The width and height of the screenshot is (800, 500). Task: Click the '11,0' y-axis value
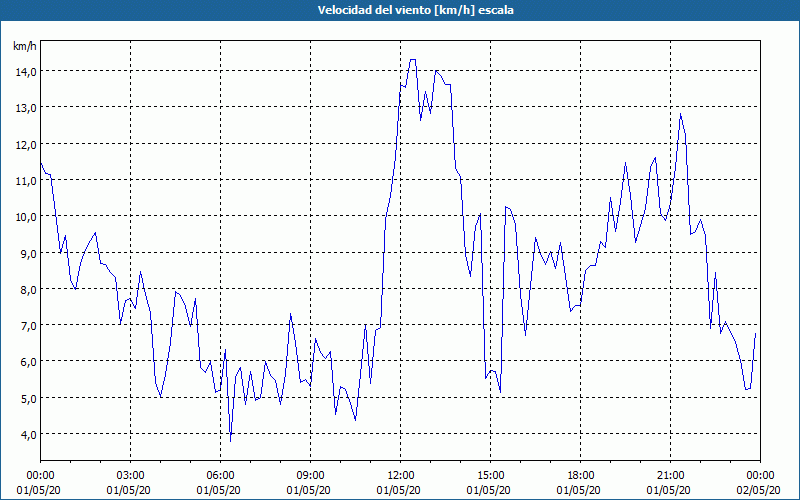(26, 181)
